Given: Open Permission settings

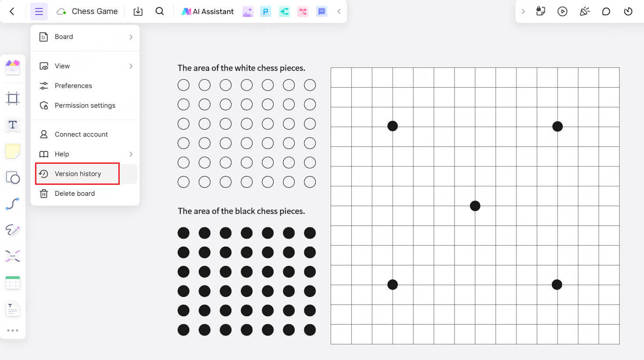Looking at the screenshot, I should tap(85, 106).
